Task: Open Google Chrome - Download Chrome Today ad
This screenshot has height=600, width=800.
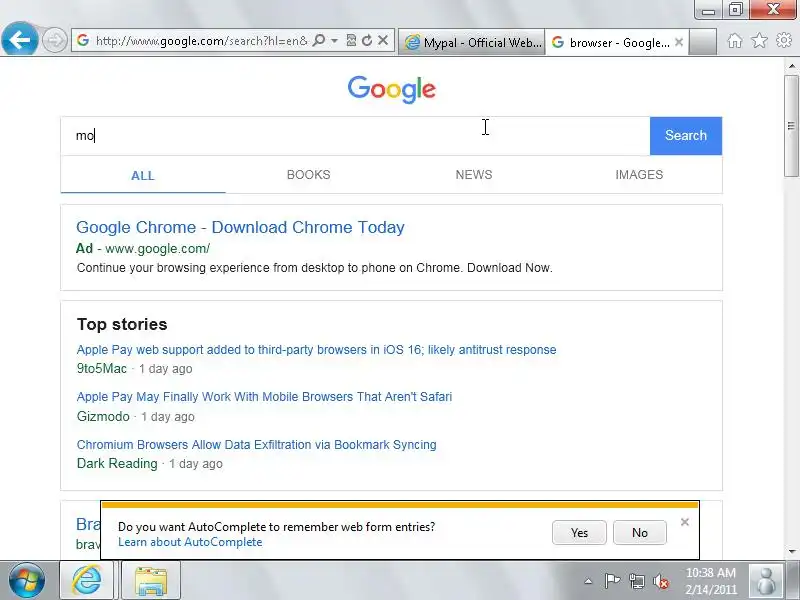Action: coord(240,227)
